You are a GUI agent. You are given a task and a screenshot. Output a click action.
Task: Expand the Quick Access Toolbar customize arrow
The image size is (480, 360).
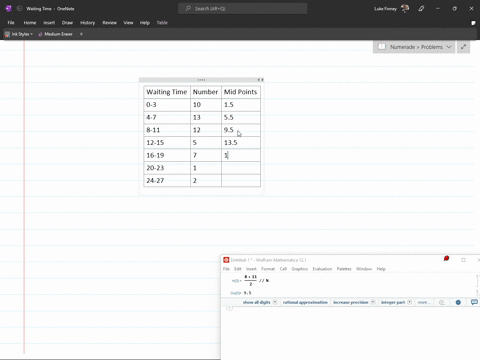coord(81,34)
